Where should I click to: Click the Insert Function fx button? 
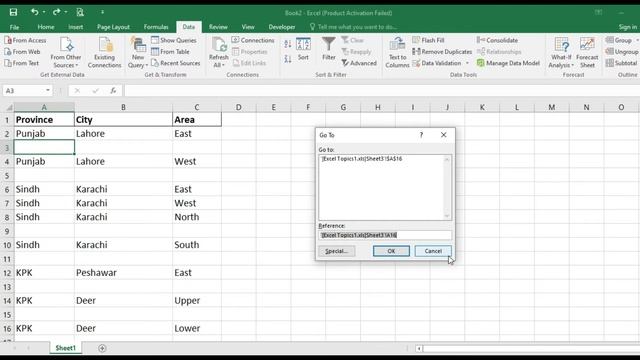(113, 91)
